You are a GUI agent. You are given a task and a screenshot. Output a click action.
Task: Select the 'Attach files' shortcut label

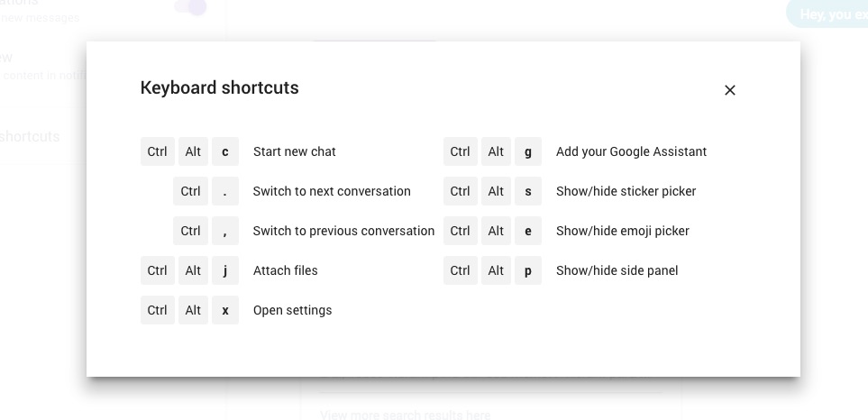pos(285,270)
